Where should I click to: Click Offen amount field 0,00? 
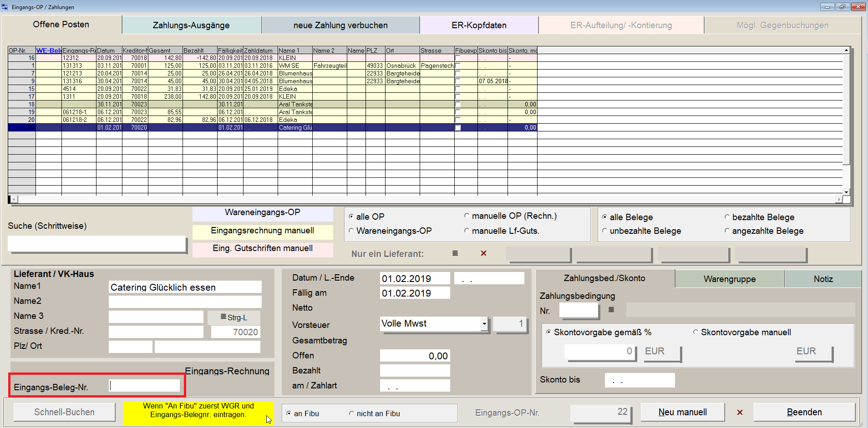[415, 356]
